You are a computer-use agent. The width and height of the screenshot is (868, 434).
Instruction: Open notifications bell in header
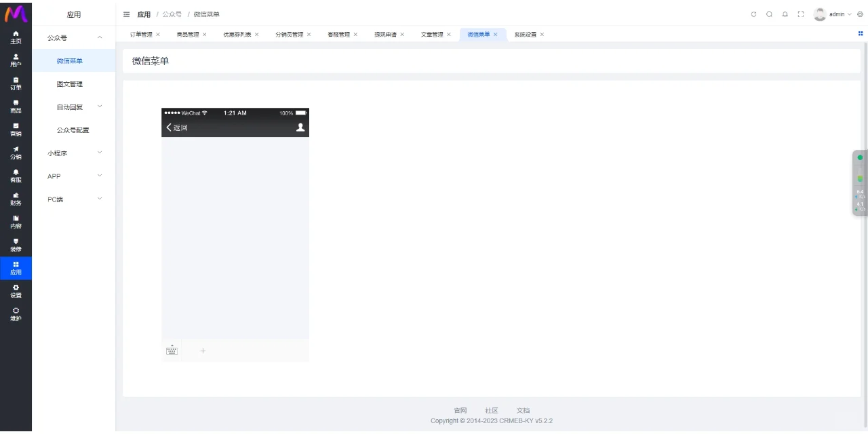[785, 14]
